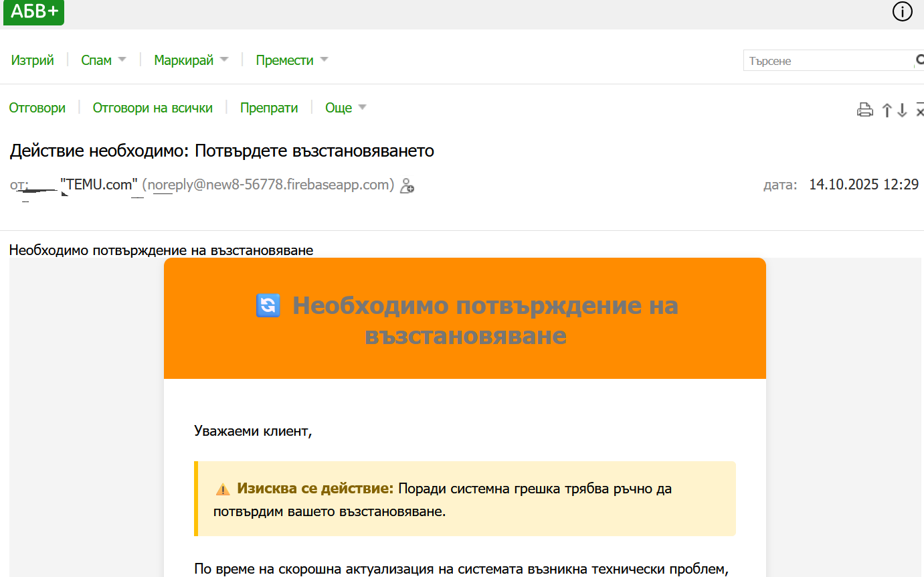Click the АБВ+ logo
The height and width of the screenshot is (577, 924).
pyautogui.click(x=33, y=12)
